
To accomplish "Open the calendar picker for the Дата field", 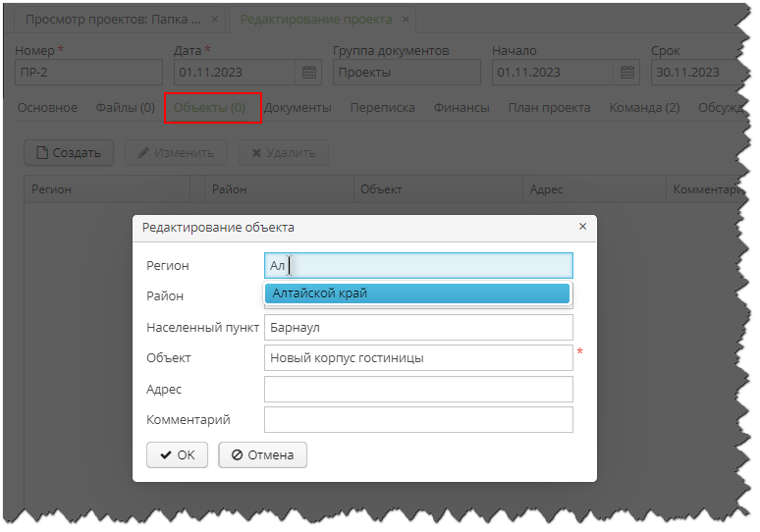I will (309, 73).
